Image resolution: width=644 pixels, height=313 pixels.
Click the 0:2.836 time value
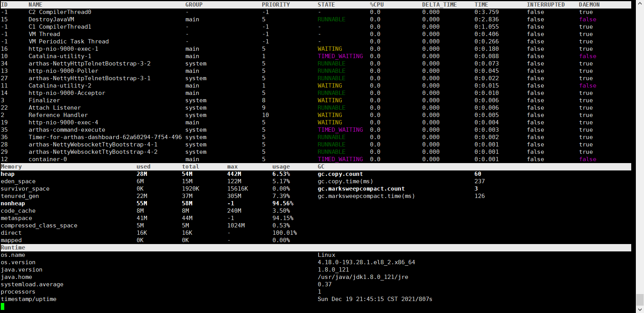[487, 19]
